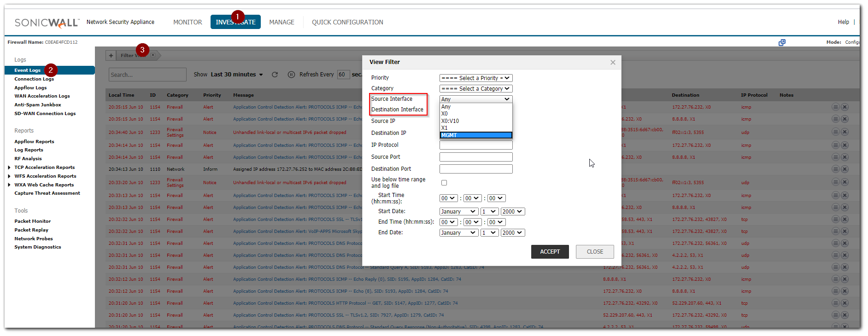Image resolution: width=868 pixels, height=336 pixels.
Task: Open the End Time seconds dropdown
Action: [x=496, y=222]
